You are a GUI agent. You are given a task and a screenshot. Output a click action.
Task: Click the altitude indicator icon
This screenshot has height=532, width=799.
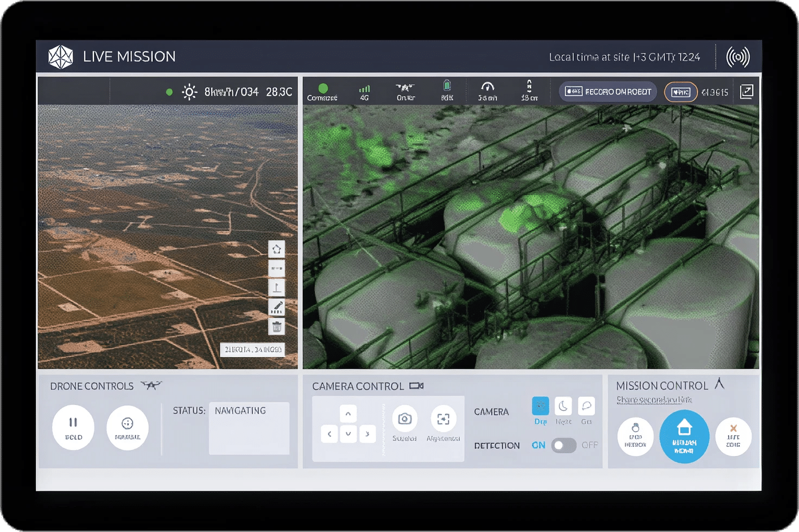(x=529, y=86)
